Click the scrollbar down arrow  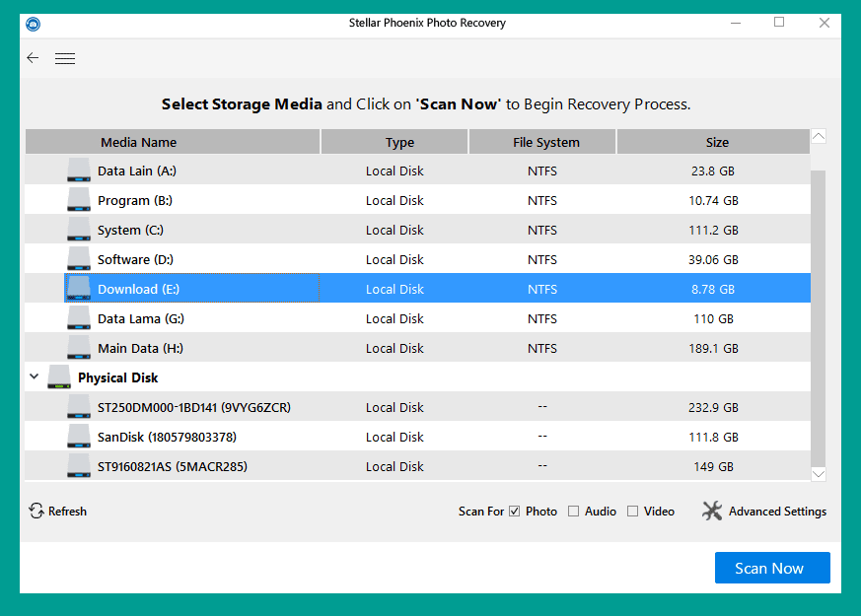819,474
